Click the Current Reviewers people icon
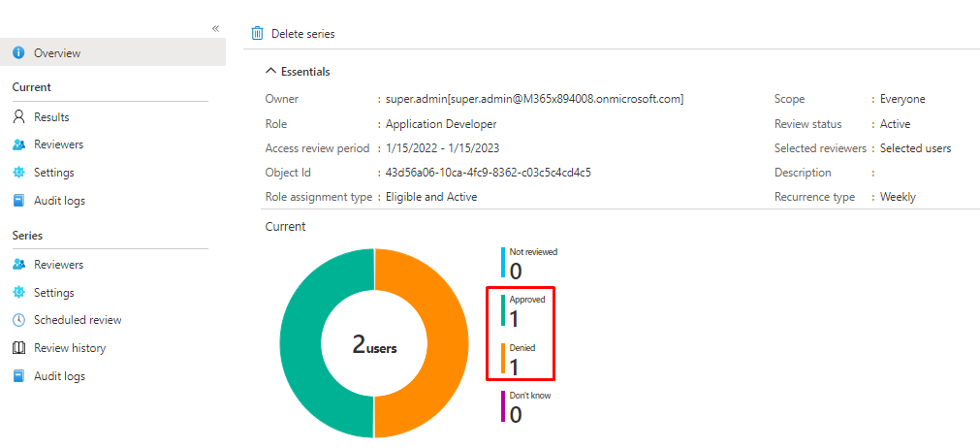 pyautogui.click(x=18, y=144)
